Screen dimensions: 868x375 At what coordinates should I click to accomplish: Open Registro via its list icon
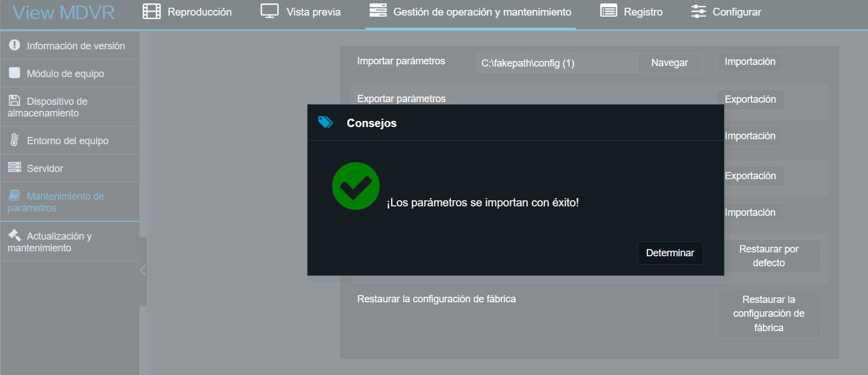coord(607,11)
